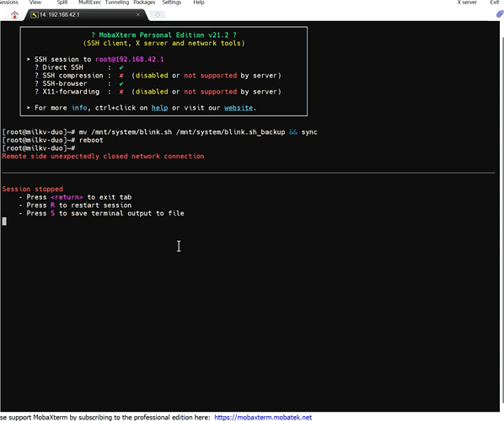Viewport: 504px width, 421px height.
Task: Click the "Session stopped" text
Action: tap(33, 189)
